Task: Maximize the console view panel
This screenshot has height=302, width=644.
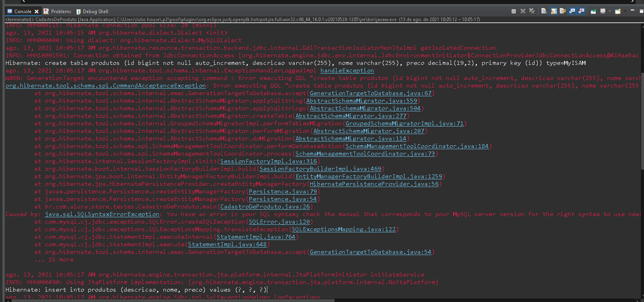Action: pyautogui.click(x=641, y=11)
